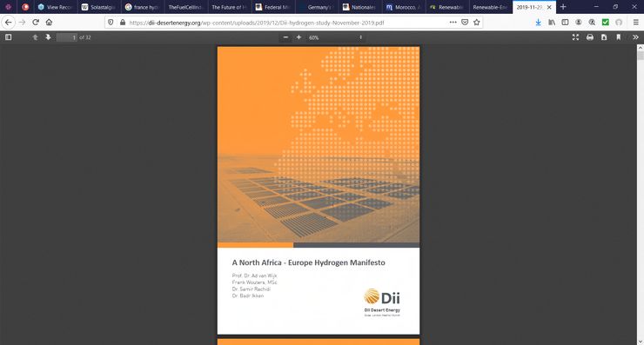Open Firefox application hamburger menu
Viewport: 644px width, 345px height.
635,23
